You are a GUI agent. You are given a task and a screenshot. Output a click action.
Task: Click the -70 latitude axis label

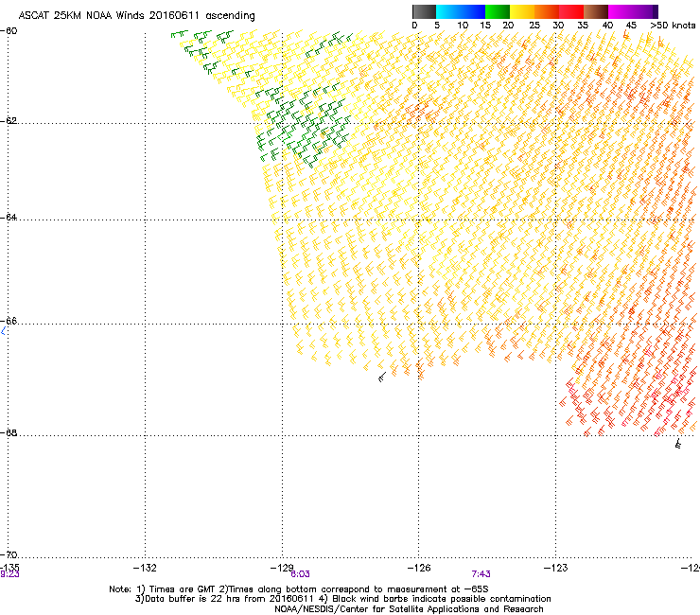click(x=9, y=555)
